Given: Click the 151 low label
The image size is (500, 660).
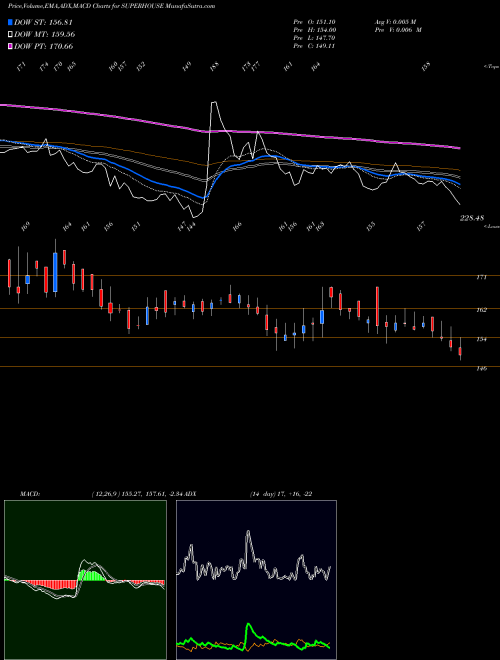Looking at the screenshot, I should (136, 227).
